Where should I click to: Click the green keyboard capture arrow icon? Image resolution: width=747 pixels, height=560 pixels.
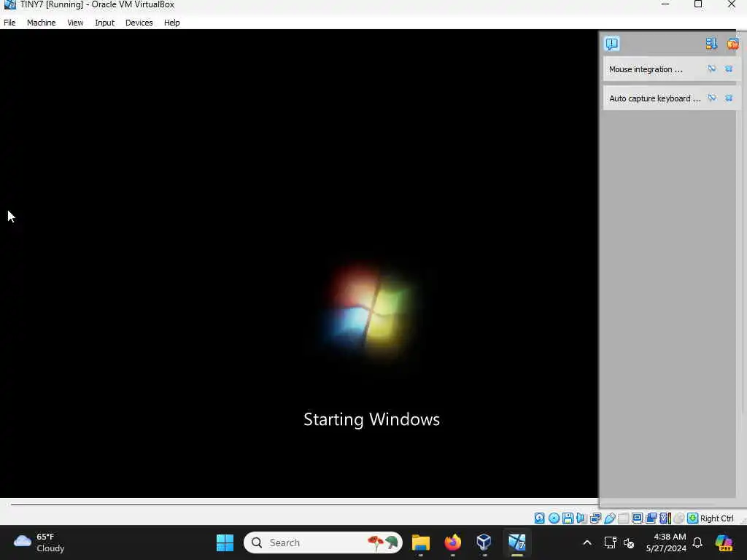point(693,518)
